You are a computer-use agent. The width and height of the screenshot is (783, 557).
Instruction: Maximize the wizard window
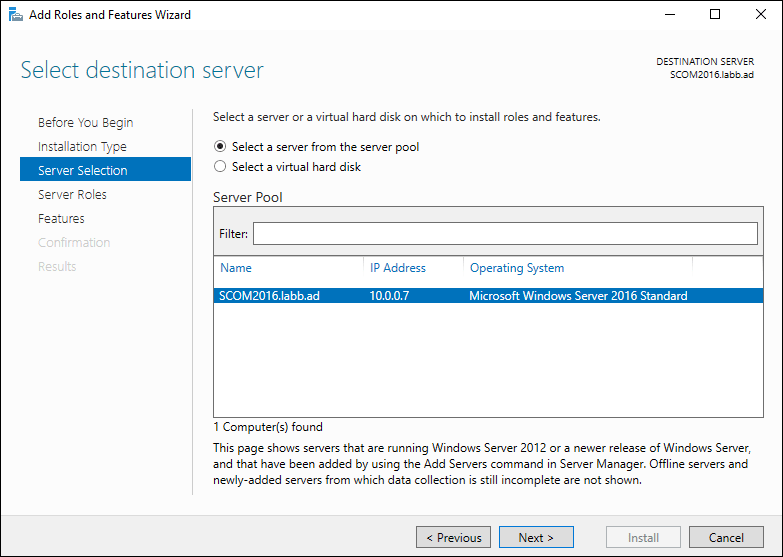(x=715, y=14)
